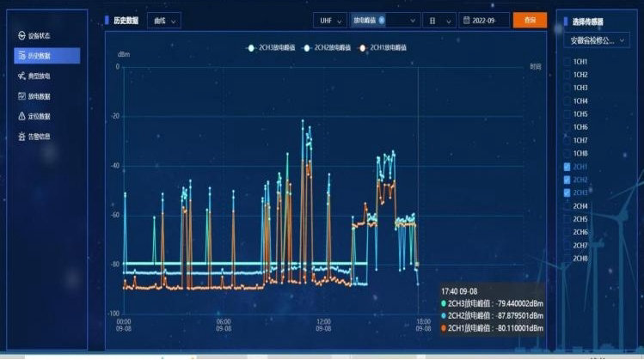Check the 2CH4 sensor checkbox
The width and height of the screenshot is (644, 360).
pos(565,206)
